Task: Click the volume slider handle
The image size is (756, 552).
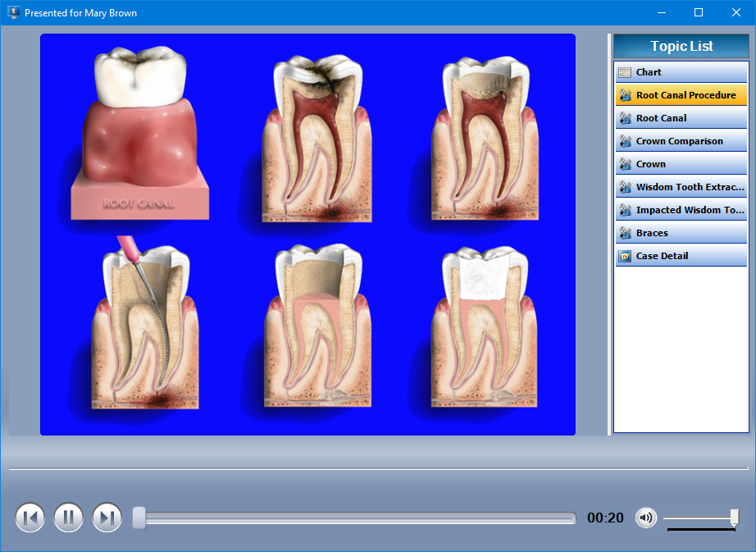Action: (734, 517)
